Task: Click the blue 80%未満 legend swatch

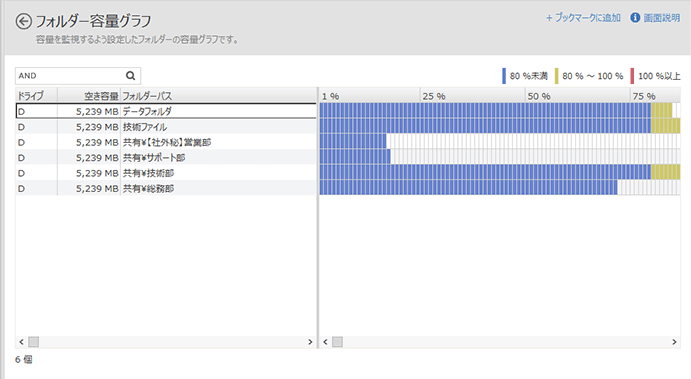Action: pos(504,76)
